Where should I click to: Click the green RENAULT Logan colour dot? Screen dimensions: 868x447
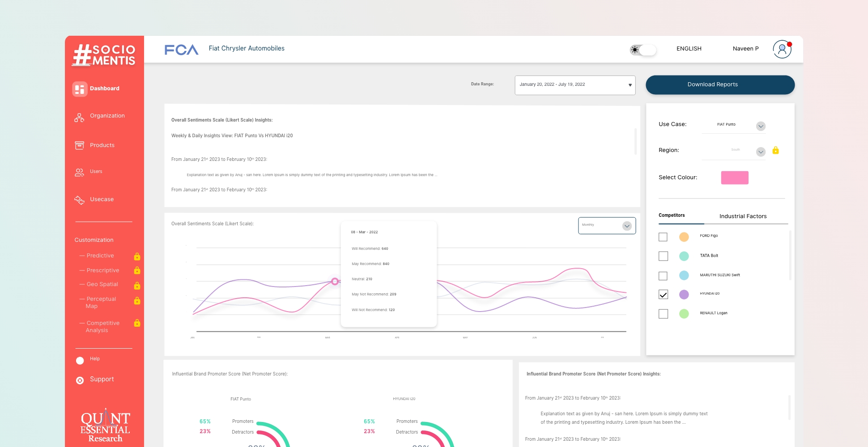[x=684, y=314]
